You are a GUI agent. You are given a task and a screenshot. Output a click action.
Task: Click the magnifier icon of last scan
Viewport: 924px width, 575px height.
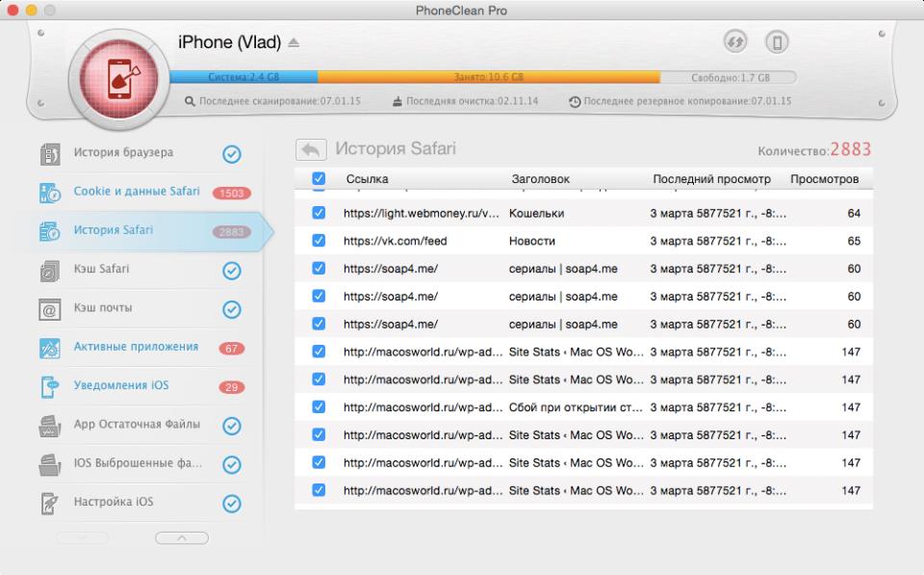tap(190, 101)
